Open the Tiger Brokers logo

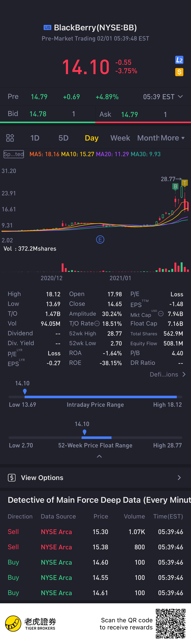(13, 623)
